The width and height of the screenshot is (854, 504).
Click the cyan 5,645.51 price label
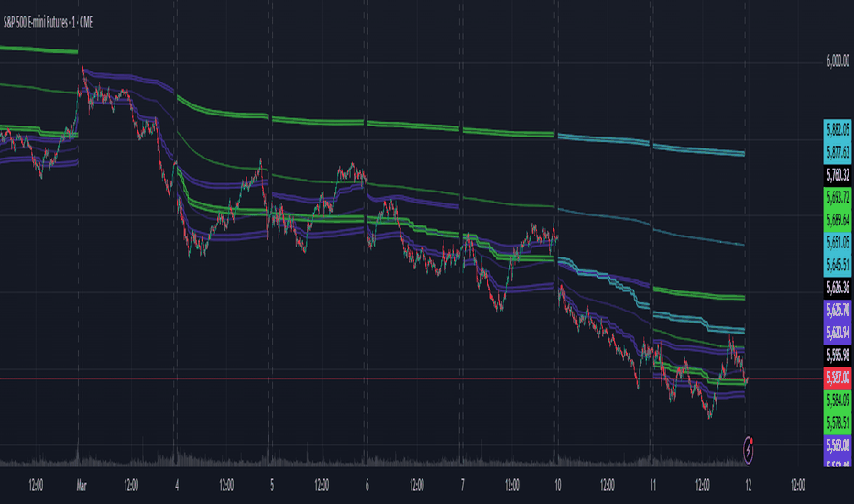838,265
